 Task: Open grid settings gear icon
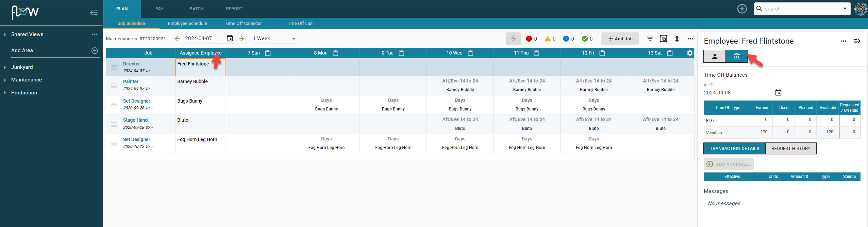point(690,53)
